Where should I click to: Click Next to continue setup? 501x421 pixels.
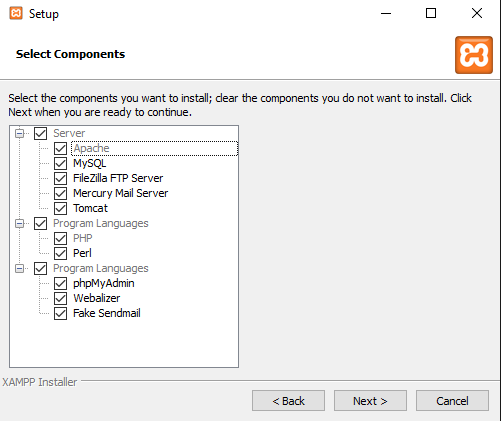pyautogui.click(x=370, y=401)
